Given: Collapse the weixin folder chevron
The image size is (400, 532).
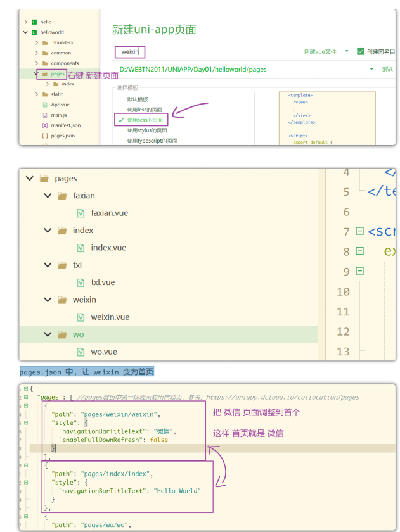Looking at the screenshot, I should coord(48,300).
